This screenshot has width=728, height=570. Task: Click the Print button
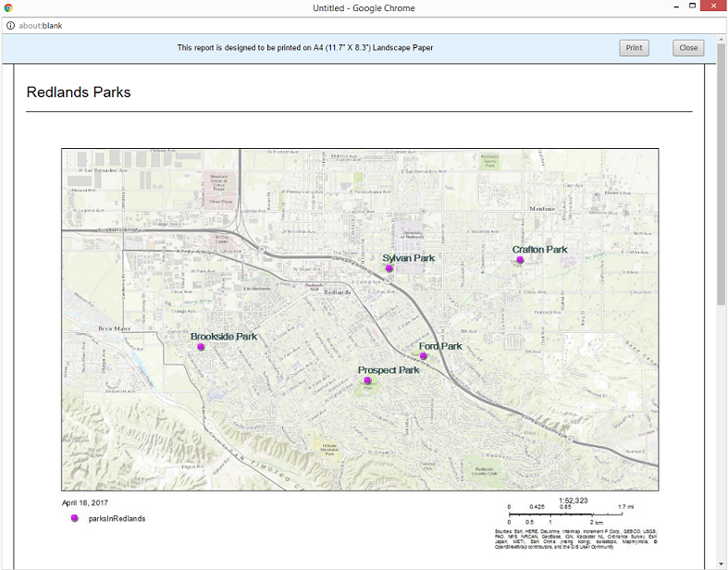634,48
